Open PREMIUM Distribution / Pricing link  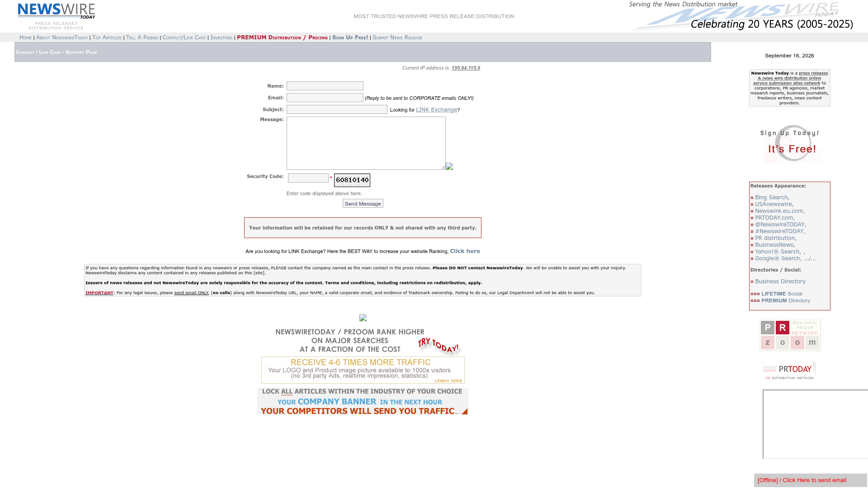point(282,38)
